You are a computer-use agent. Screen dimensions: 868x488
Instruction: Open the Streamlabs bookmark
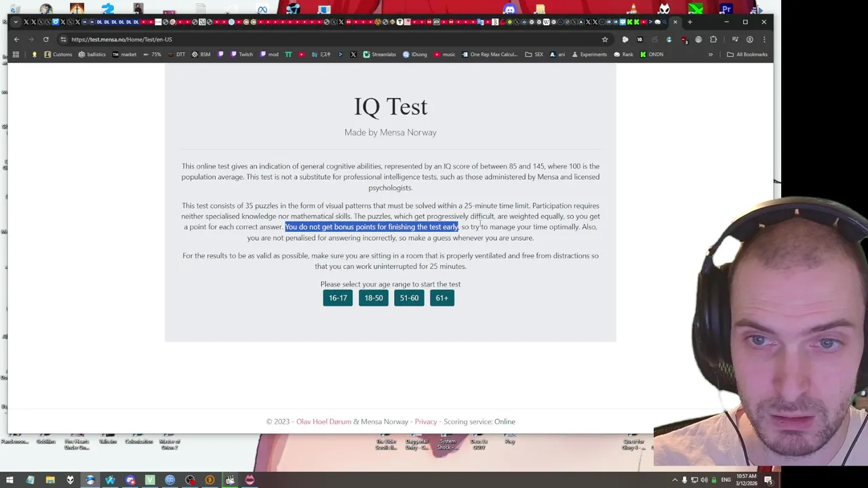click(379, 54)
